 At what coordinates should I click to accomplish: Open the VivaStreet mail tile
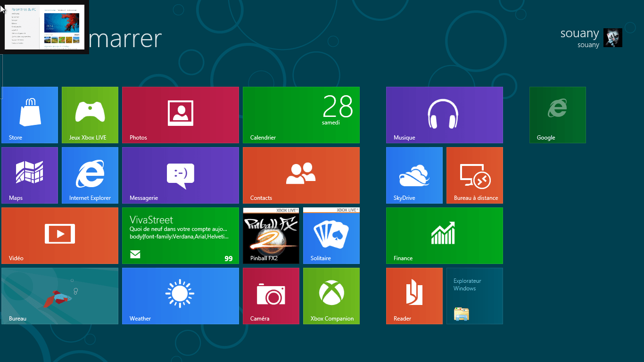(x=181, y=236)
